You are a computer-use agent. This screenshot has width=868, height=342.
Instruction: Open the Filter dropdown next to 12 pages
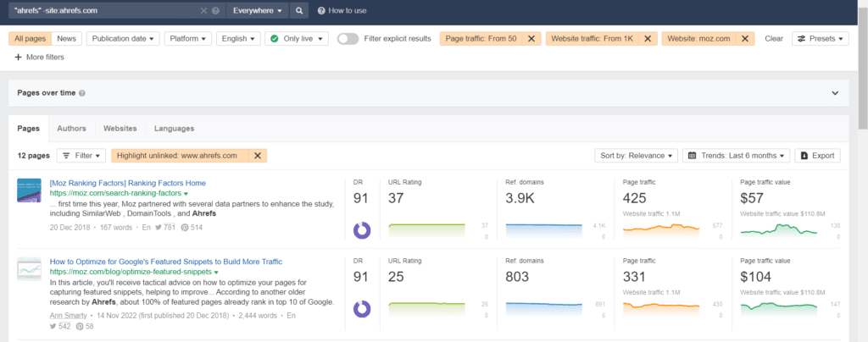[81, 156]
